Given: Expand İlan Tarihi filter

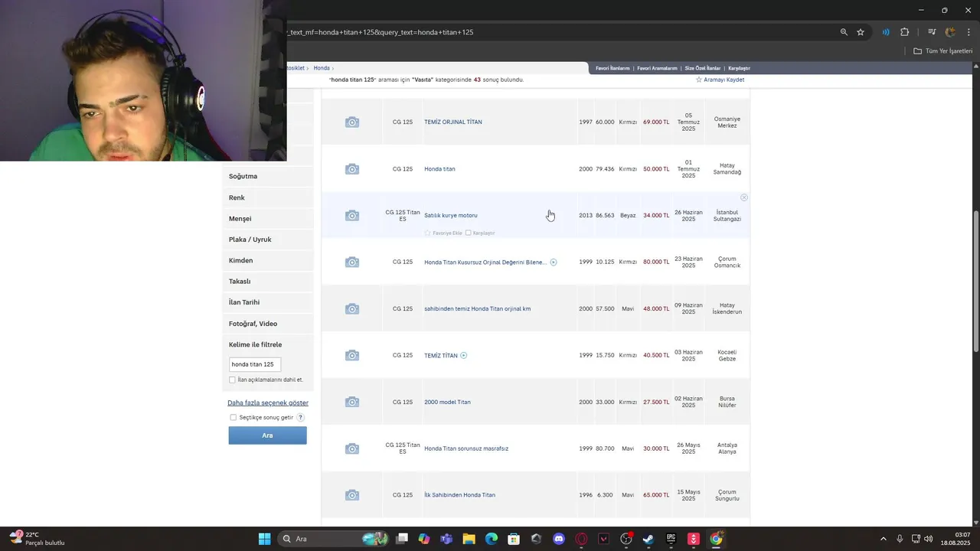Looking at the screenshot, I should 267,302.
